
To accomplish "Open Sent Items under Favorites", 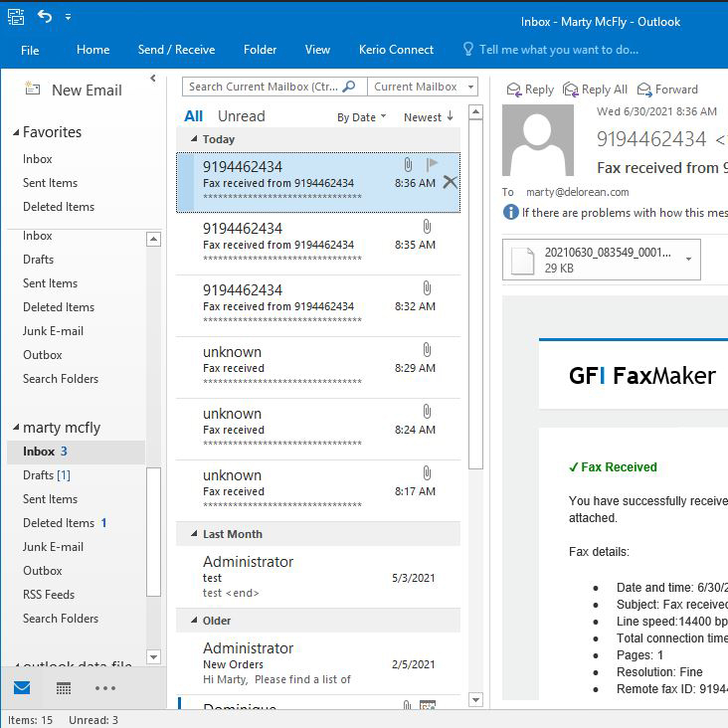I will click(50, 183).
